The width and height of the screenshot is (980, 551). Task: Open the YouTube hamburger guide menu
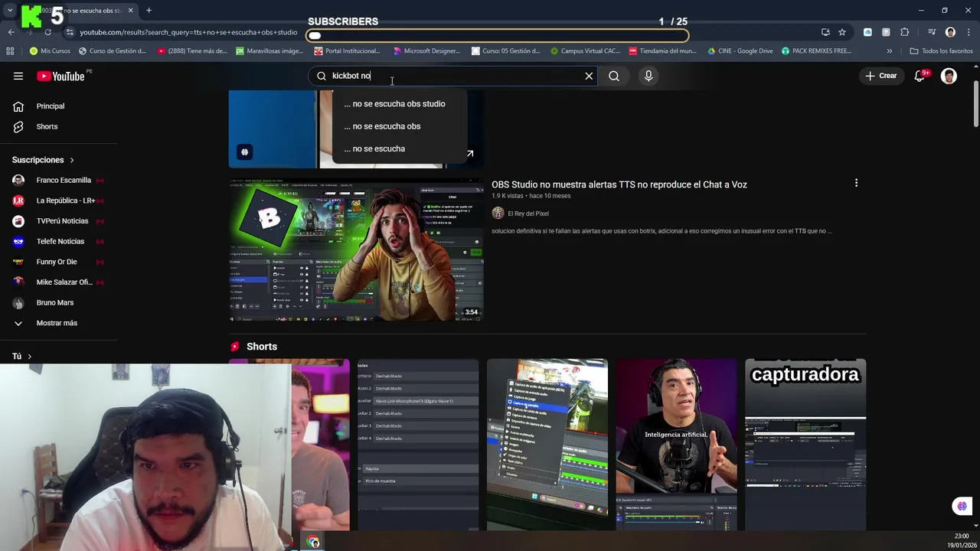18,76
